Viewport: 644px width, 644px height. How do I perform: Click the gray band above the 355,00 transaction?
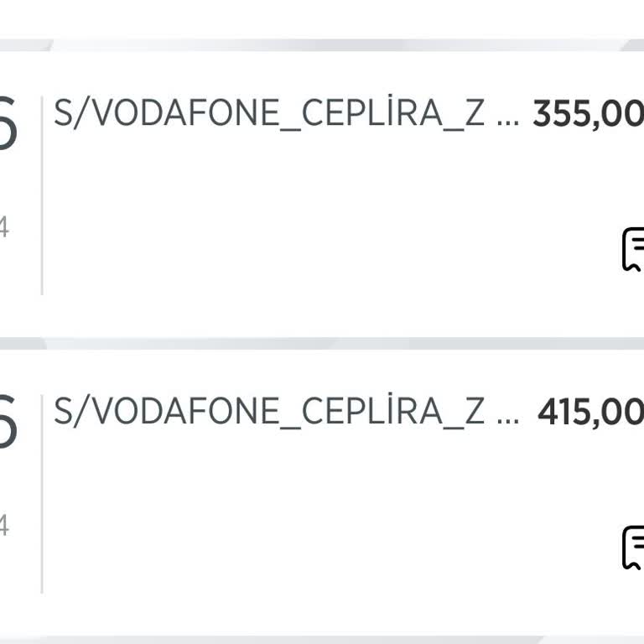(x=322, y=45)
